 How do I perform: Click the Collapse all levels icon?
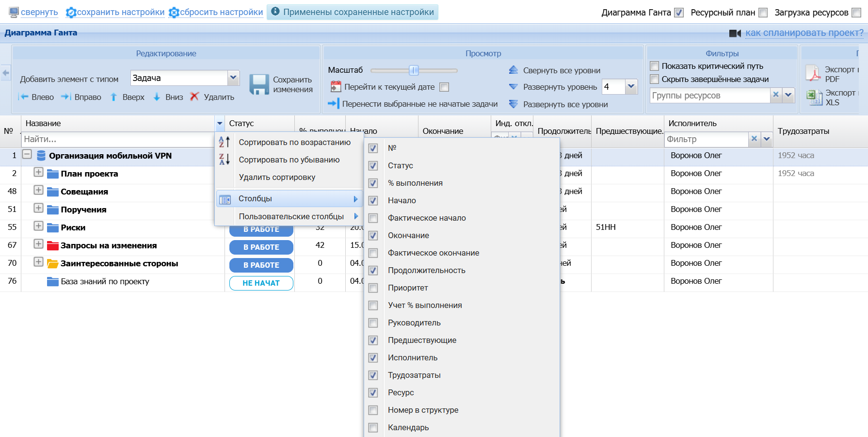(x=513, y=70)
